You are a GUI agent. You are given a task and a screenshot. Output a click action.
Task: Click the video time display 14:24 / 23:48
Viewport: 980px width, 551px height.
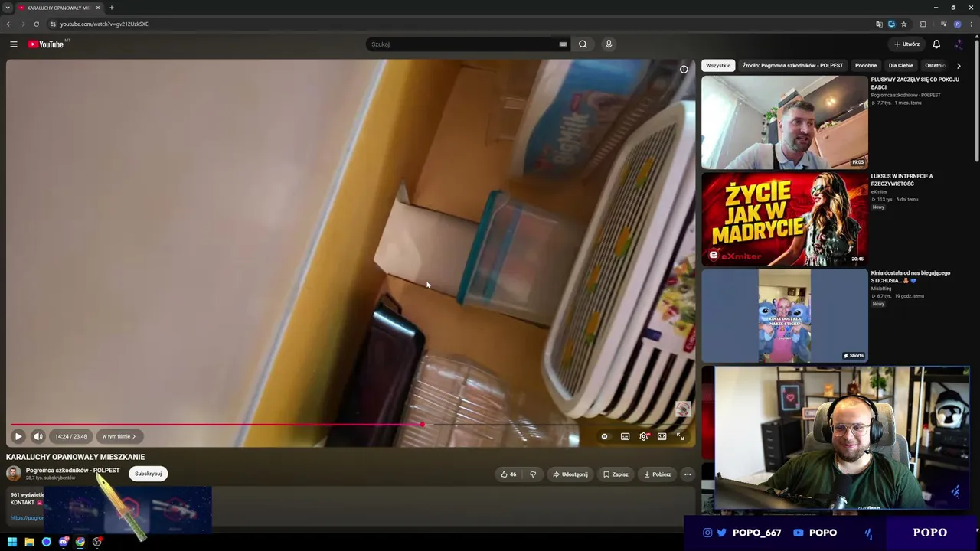71,436
